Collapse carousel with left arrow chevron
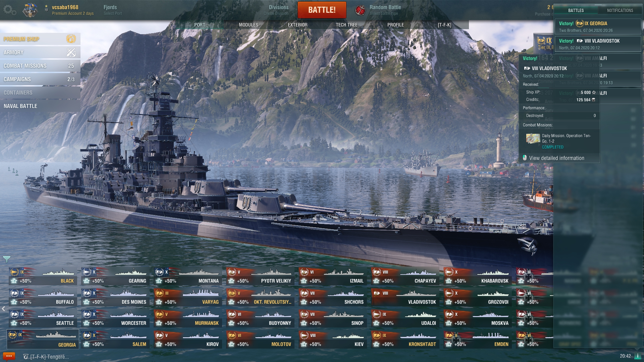 point(3,309)
